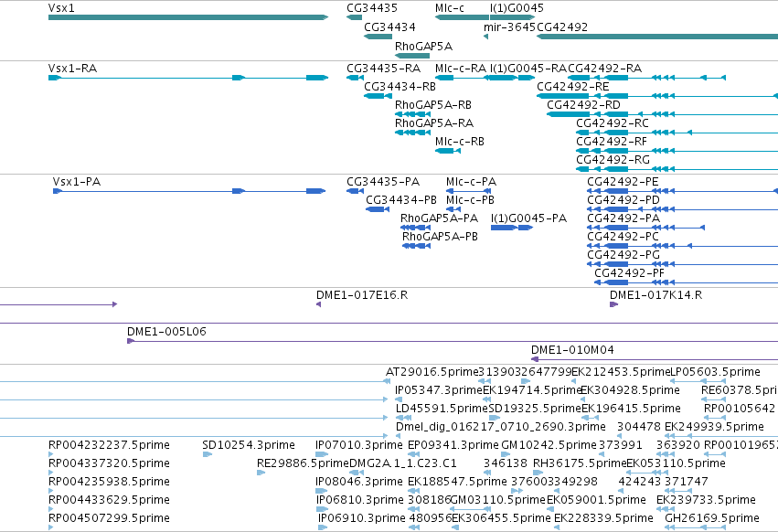Viewport: 778px width, 532px height.
Task: Click the Mlc-c-RB transcript label
Action: click(x=460, y=142)
